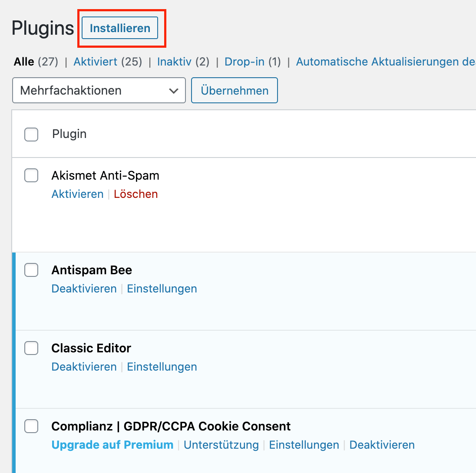476x473 pixels.
Task: Open the Mehrfachaktionen dropdown
Action: [99, 90]
